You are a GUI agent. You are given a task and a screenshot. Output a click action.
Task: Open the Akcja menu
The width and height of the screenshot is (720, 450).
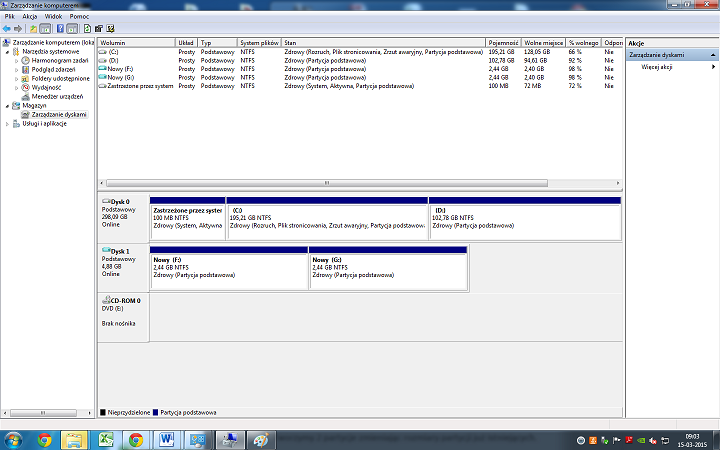(x=30, y=17)
